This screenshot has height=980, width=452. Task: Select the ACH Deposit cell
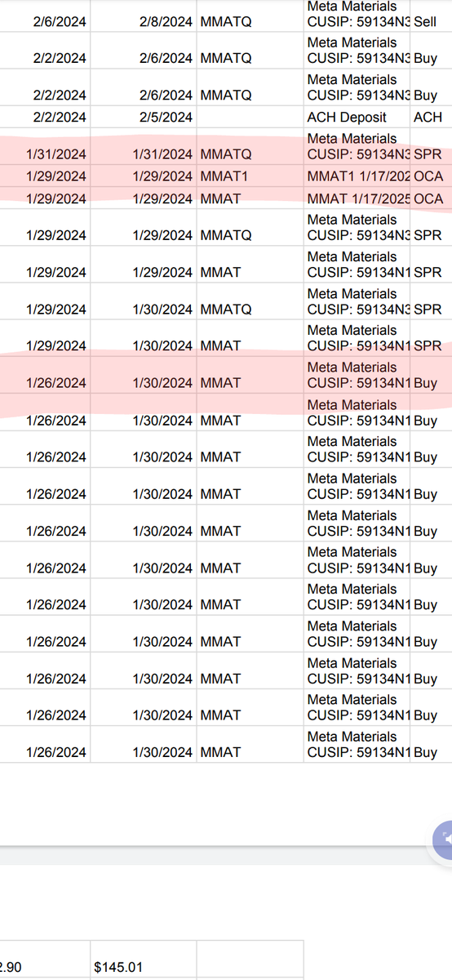pos(357,117)
